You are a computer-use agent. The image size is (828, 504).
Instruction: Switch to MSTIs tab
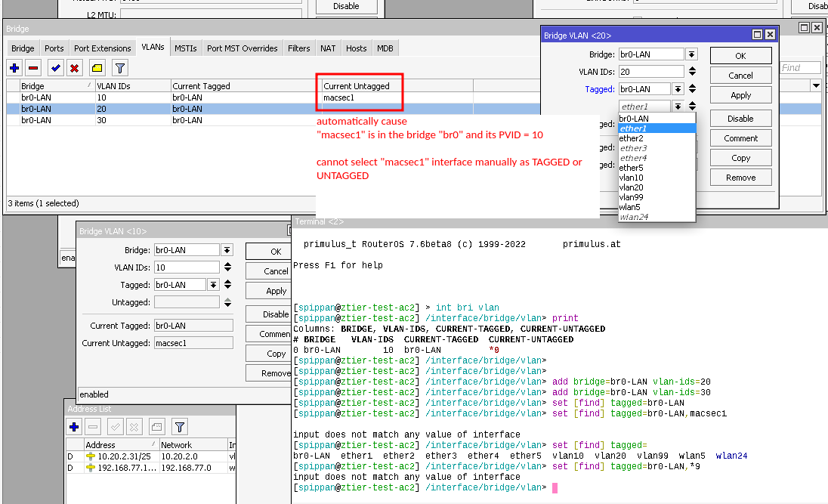click(185, 48)
